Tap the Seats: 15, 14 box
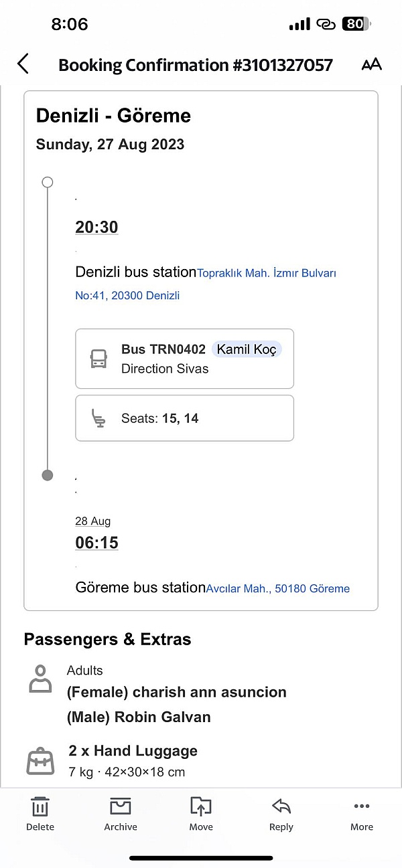This screenshot has height=868, width=402. (184, 418)
